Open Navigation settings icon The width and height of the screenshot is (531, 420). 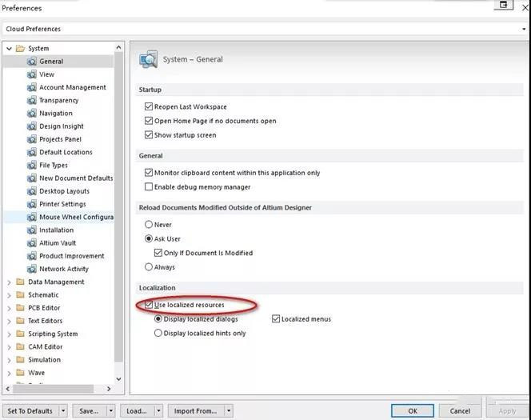[31, 113]
